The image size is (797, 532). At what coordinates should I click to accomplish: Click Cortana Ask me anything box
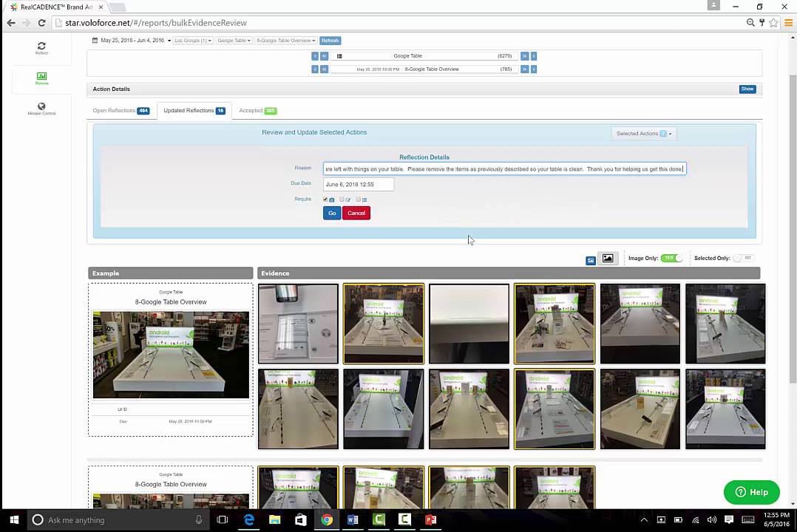118,519
